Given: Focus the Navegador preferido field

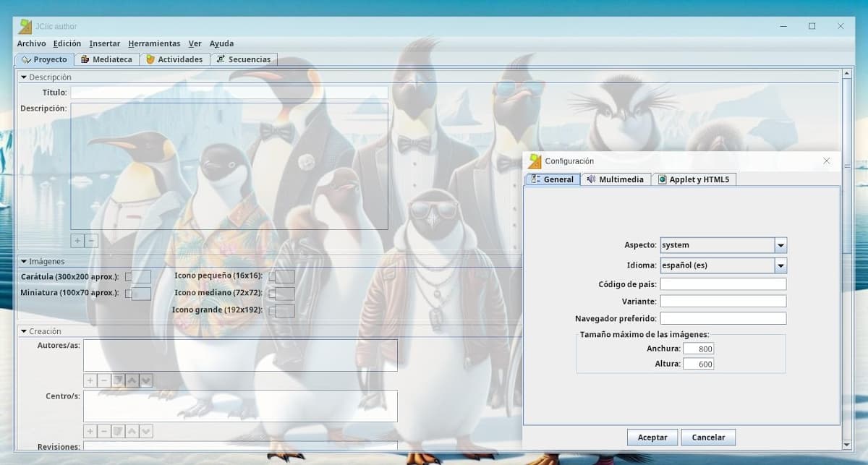Looking at the screenshot, I should [x=723, y=318].
